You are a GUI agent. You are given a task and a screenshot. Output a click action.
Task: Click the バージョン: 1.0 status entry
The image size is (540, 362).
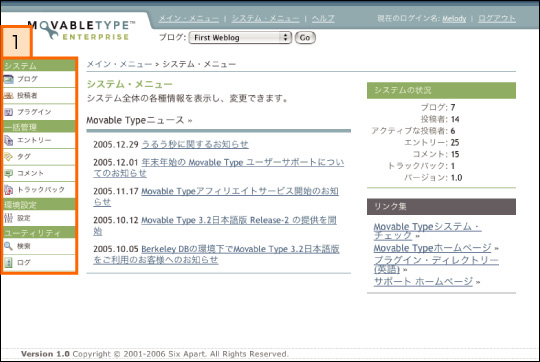(433, 178)
